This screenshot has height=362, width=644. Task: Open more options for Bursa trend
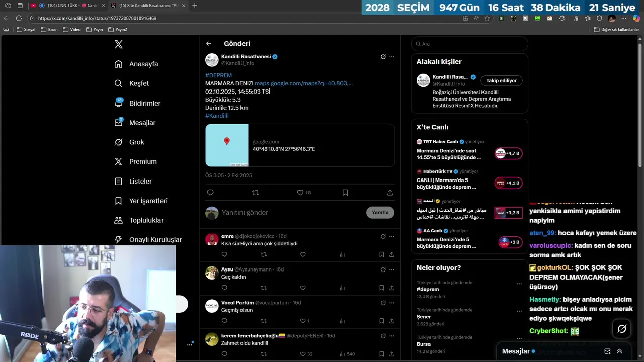519,339
